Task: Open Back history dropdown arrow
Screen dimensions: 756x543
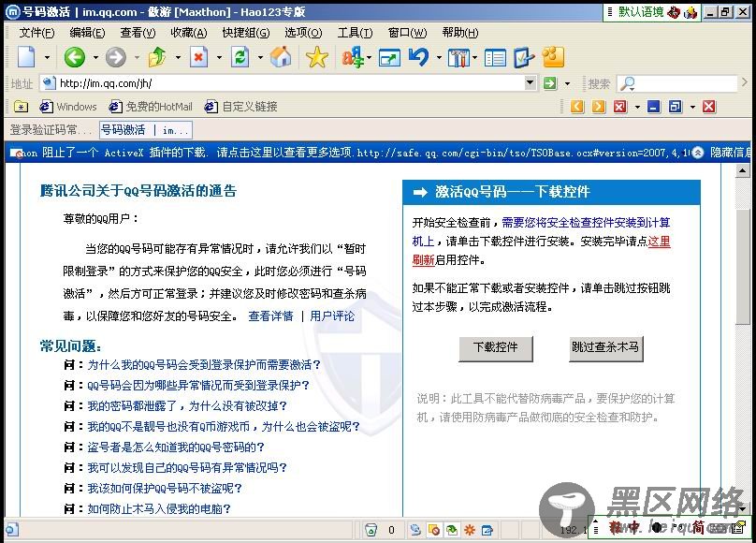Action: tap(95, 57)
